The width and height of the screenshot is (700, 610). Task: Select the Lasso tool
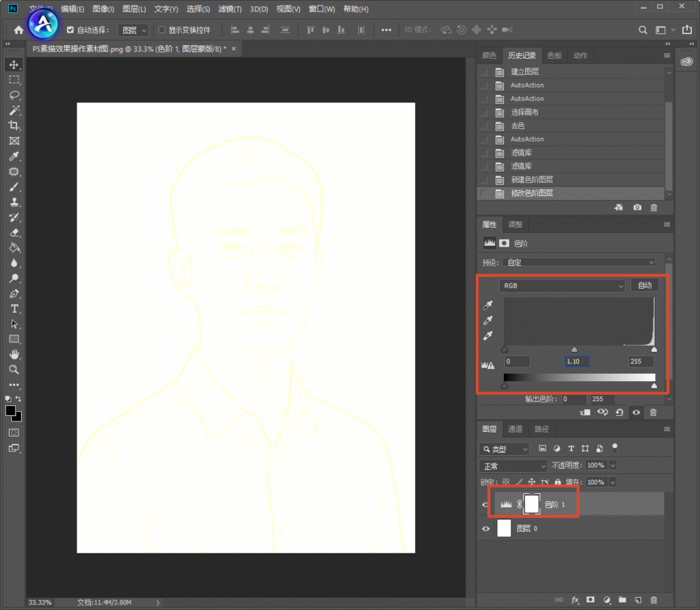click(14, 95)
